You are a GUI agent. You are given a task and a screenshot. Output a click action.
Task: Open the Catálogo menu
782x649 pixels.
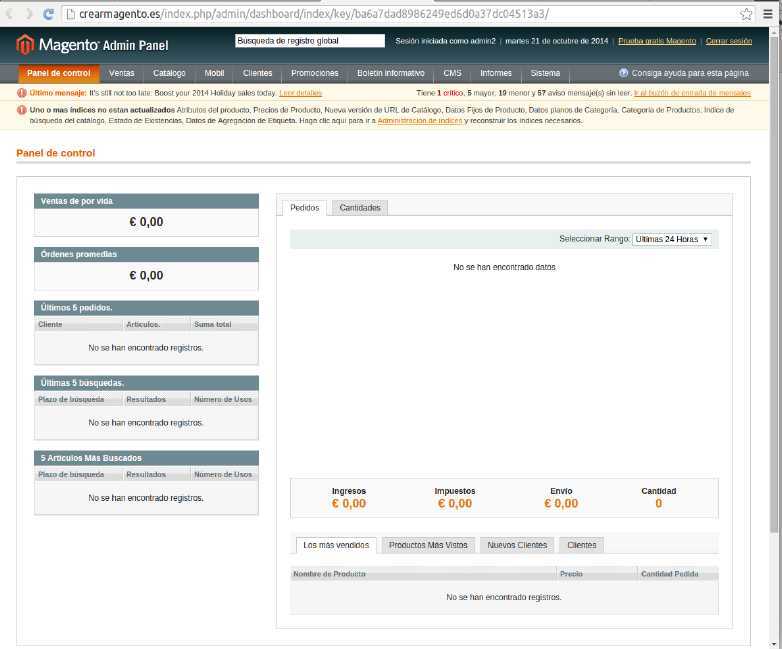click(169, 73)
